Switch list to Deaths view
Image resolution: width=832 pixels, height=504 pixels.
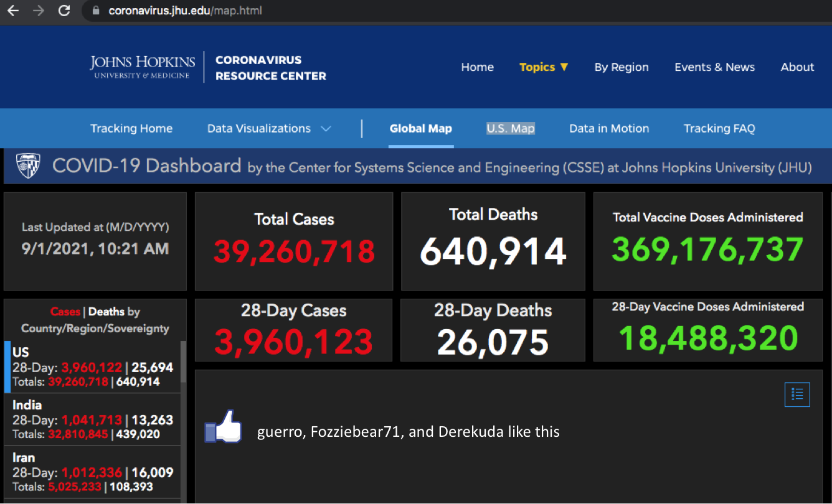[106, 312]
